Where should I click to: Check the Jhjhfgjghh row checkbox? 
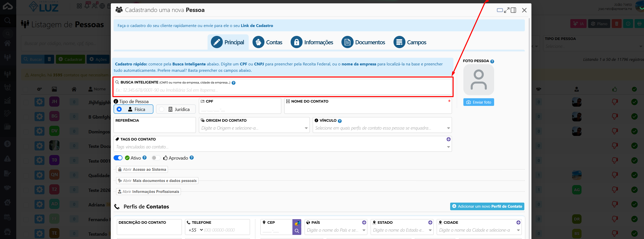(x=26, y=102)
